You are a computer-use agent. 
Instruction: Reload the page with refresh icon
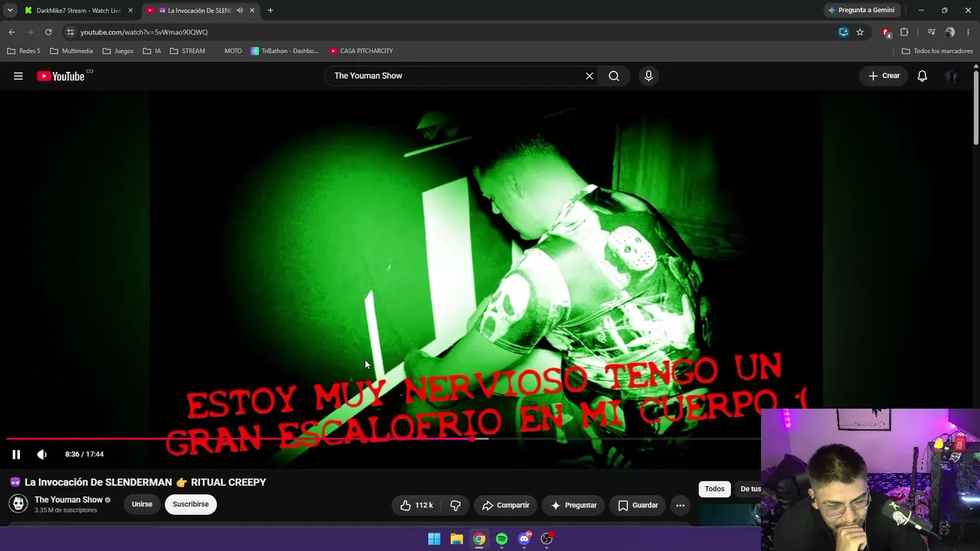click(x=48, y=32)
